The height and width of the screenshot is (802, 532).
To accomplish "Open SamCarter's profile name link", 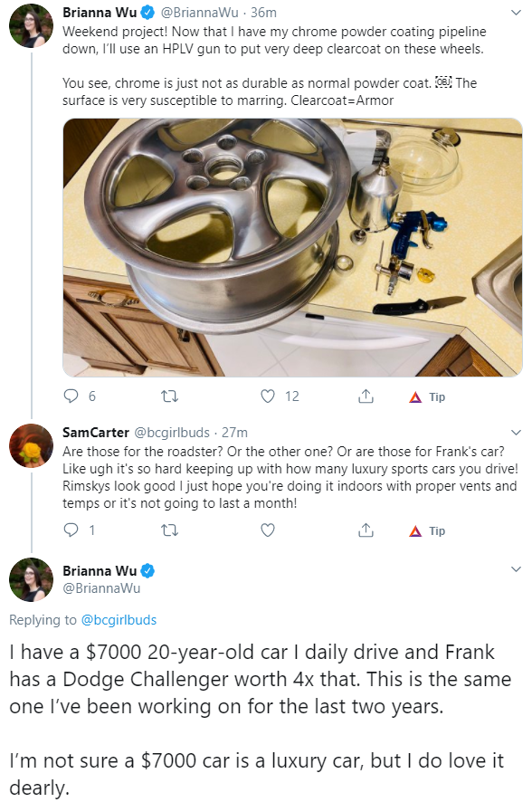I will (x=96, y=433).
